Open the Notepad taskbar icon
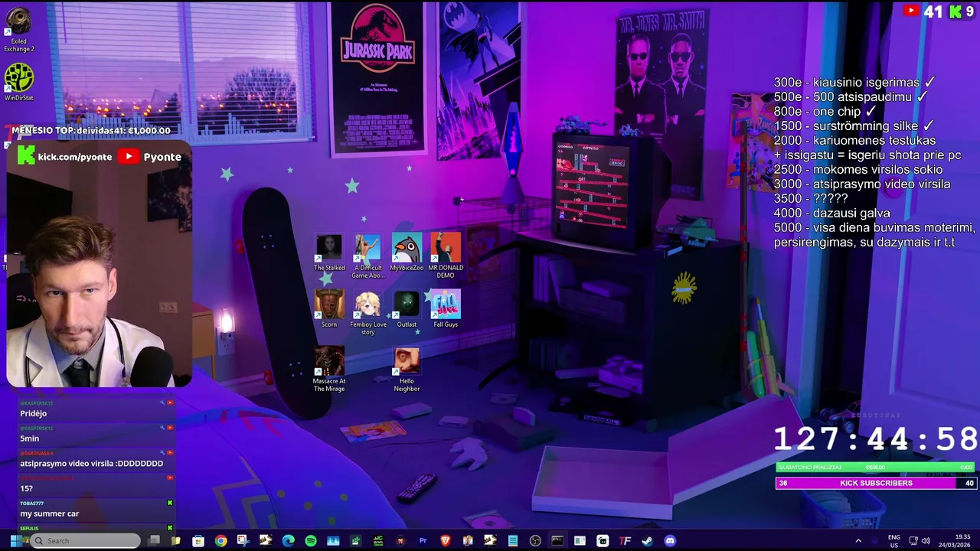The height and width of the screenshot is (551, 980). click(x=513, y=541)
